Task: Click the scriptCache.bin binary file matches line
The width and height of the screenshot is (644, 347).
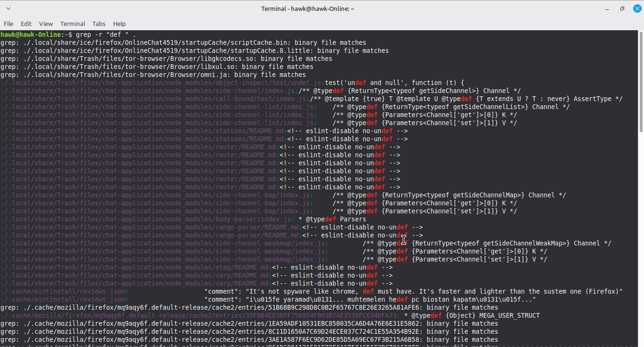Action: pyautogui.click(x=183, y=42)
